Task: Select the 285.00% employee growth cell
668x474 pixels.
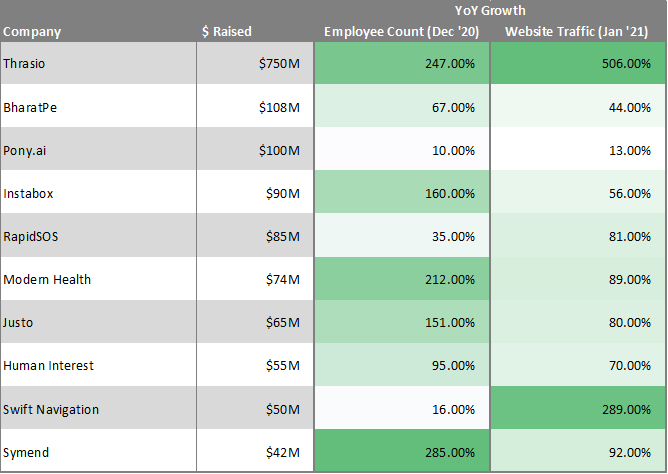Action: coord(402,451)
